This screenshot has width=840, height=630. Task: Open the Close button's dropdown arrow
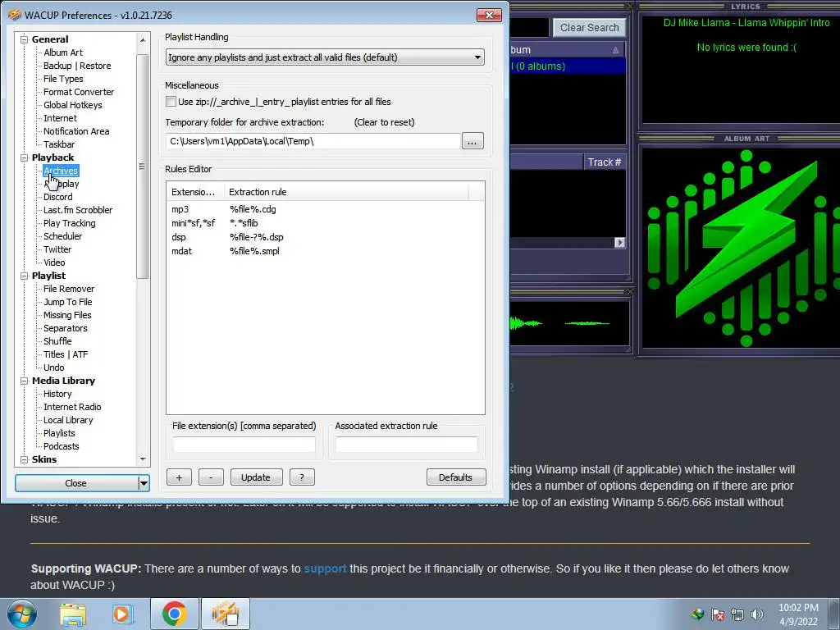(x=144, y=483)
